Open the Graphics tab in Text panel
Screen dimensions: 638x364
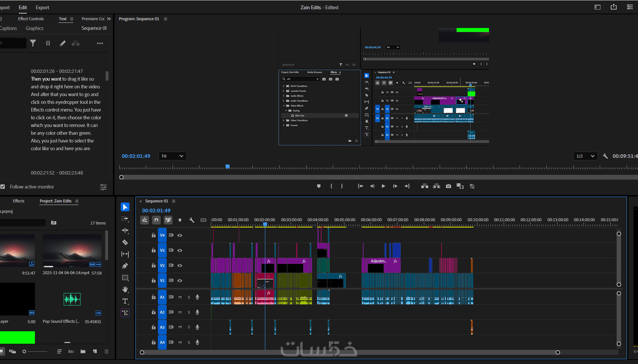tap(35, 28)
